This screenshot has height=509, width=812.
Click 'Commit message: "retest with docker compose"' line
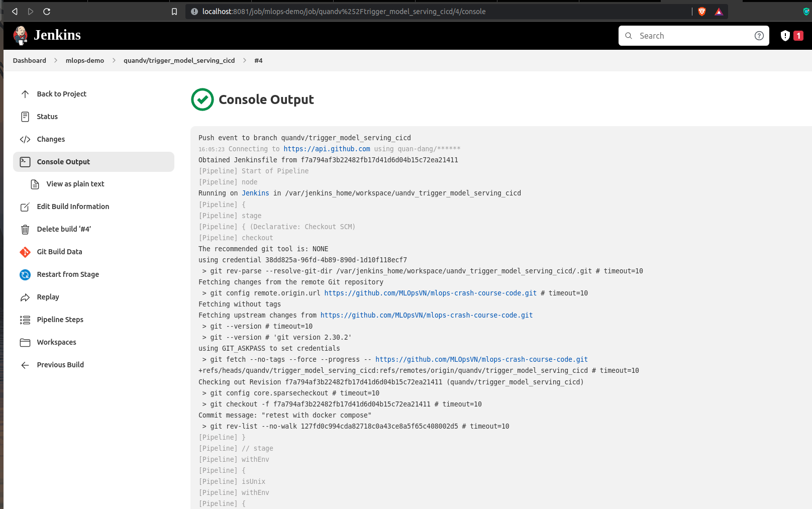[285, 415]
